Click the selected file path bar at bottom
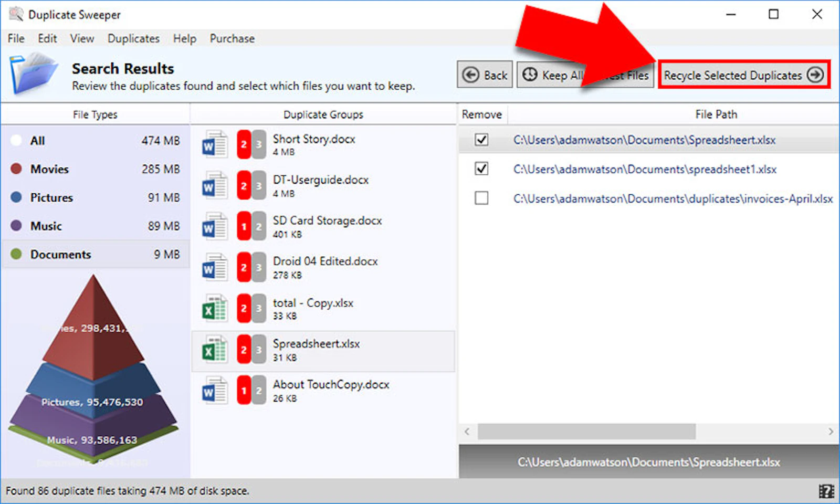The width and height of the screenshot is (840, 504). (x=649, y=462)
